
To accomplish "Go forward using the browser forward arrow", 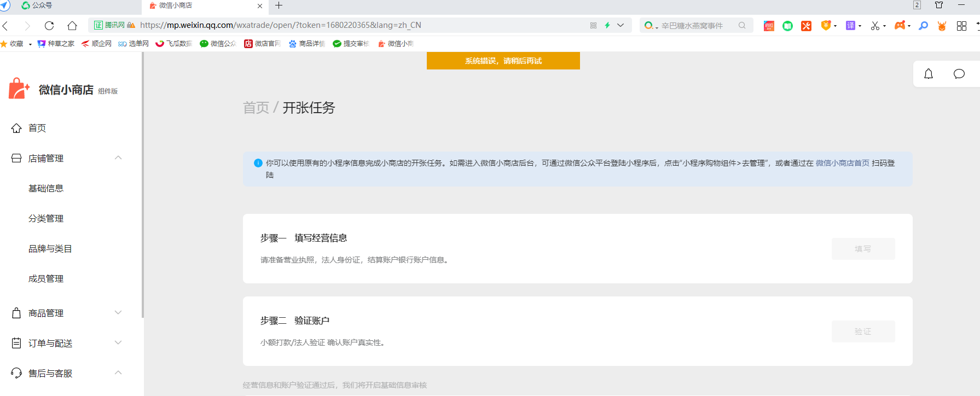I will [x=27, y=26].
